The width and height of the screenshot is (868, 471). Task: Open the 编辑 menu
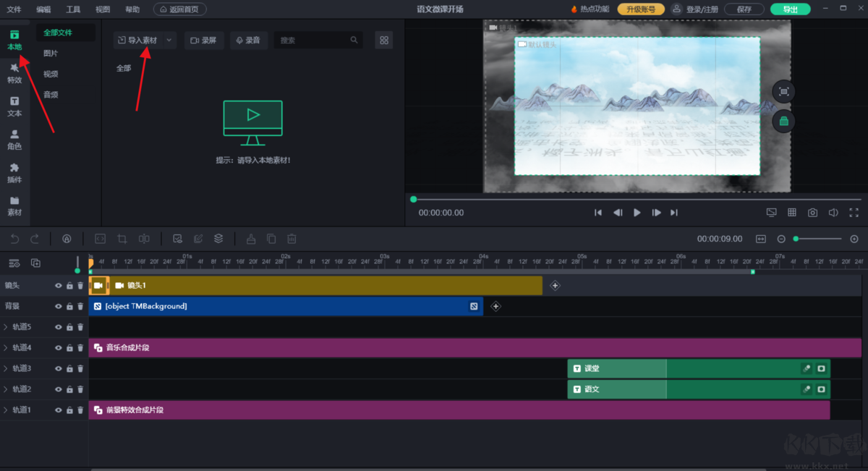point(43,9)
